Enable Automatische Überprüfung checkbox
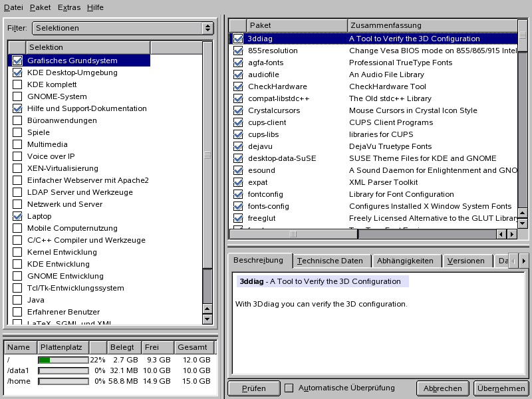The width and height of the screenshot is (532, 399). point(289,388)
